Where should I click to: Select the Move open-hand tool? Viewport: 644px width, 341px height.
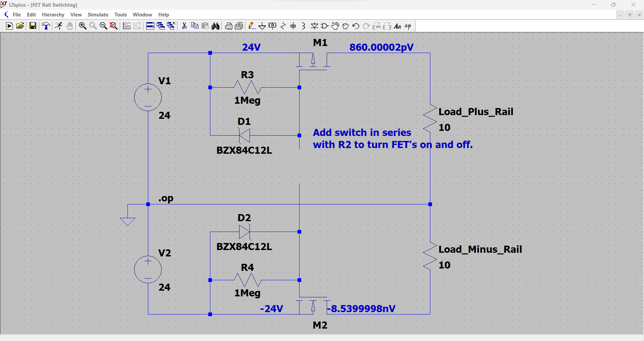pyautogui.click(x=335, y=26)
